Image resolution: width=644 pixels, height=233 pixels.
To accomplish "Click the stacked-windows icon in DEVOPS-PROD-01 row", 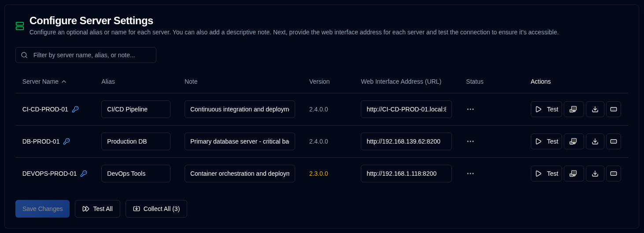I will pos(574,174).
